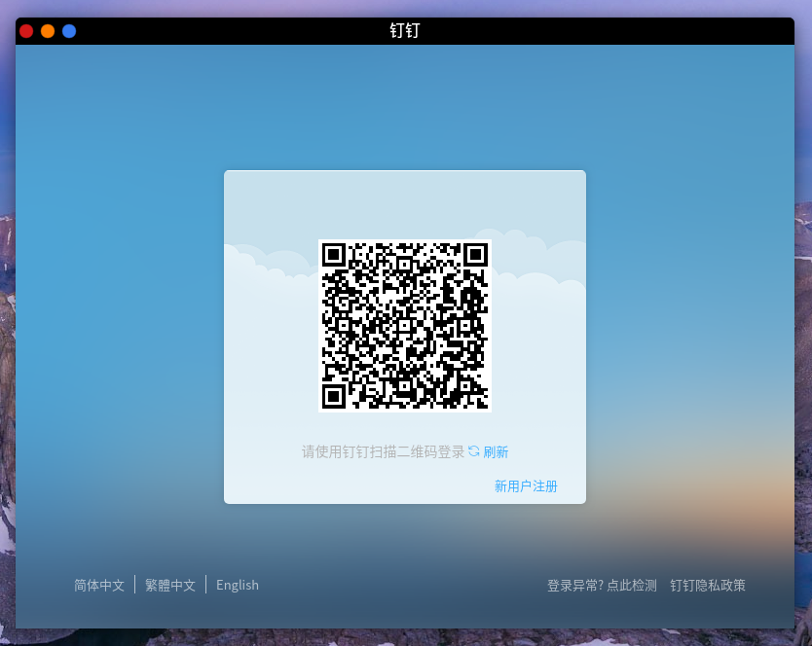Switch language to 简体中文
This screenshot has width=812, height=646.
point(99,586)
